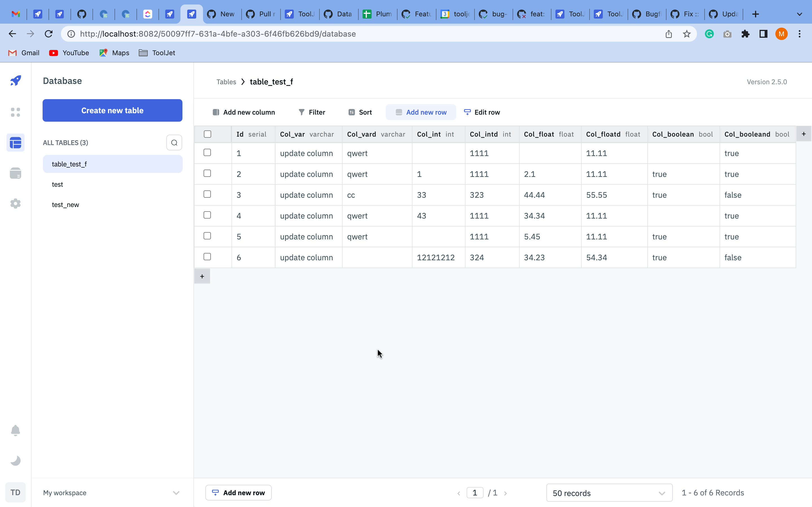Select the checkbox for row 3
Viewport: 812px width, 507px height.
[x=207, y=194]
